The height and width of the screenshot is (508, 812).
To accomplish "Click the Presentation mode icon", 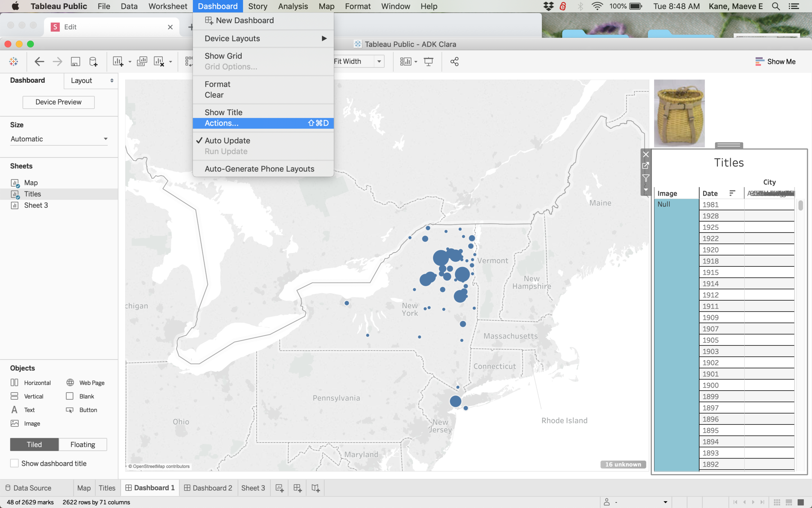I will coord(428,61).
